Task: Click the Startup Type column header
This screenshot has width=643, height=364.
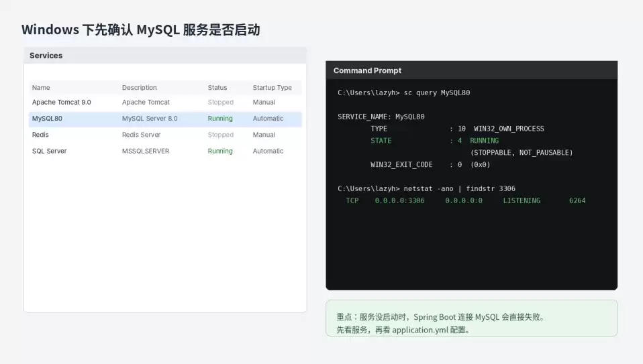Action: (273, 88)
